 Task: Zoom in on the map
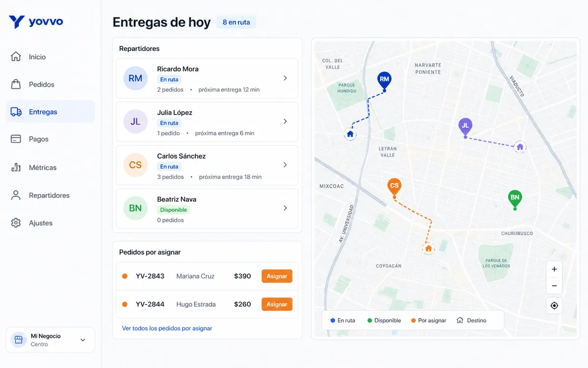tap(554, 269)
